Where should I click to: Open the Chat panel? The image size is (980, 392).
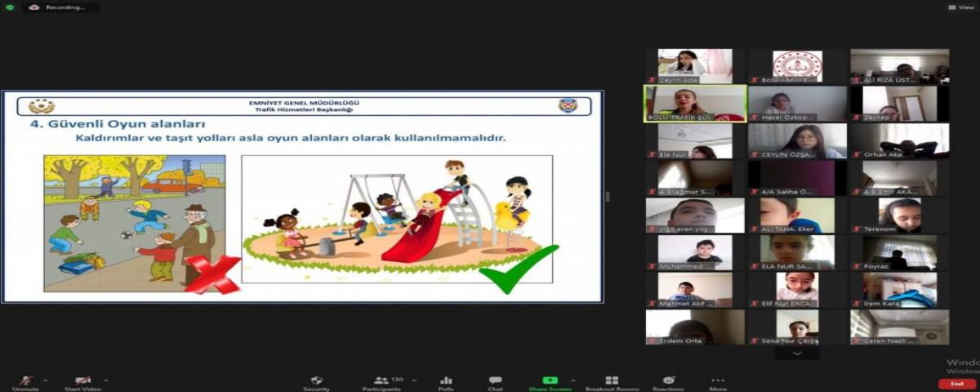click(495, 381)
